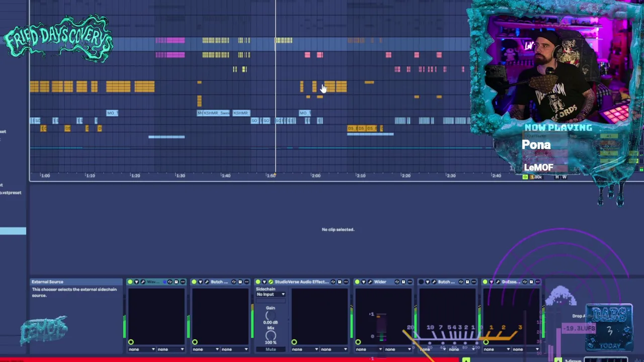The height and width of the screenshot is (362, 644).
Task: Toggle Wav device activator off
Action: pyautogui.click(x=130, y=282)
